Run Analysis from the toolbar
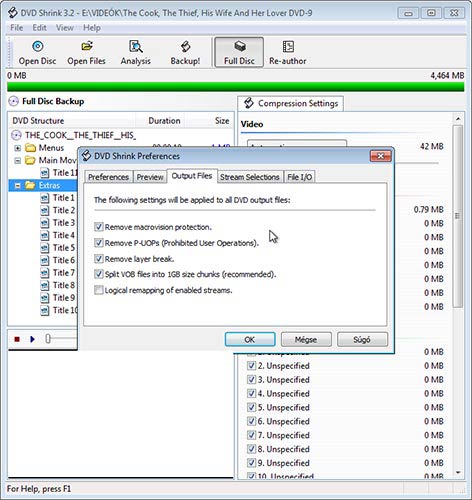This screenshot has width=472, height=500. point(136,53)
